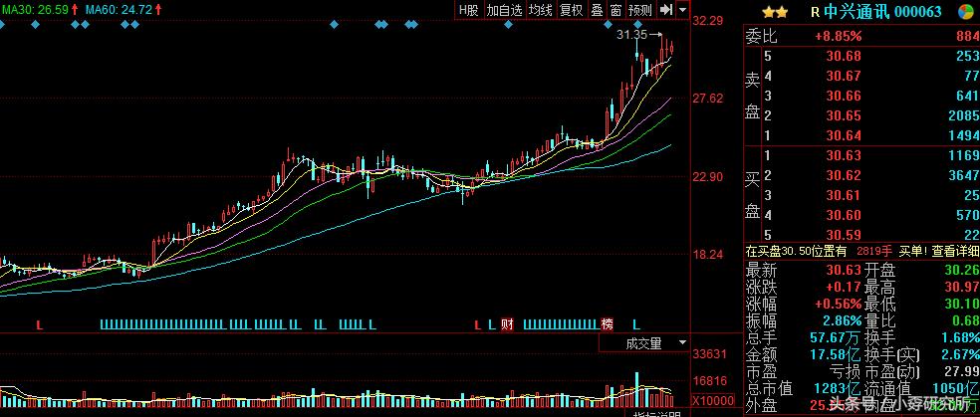980x417 pixels.
Task: Click the jump-to-end arrow icon
Action: [x=666, y=9]
